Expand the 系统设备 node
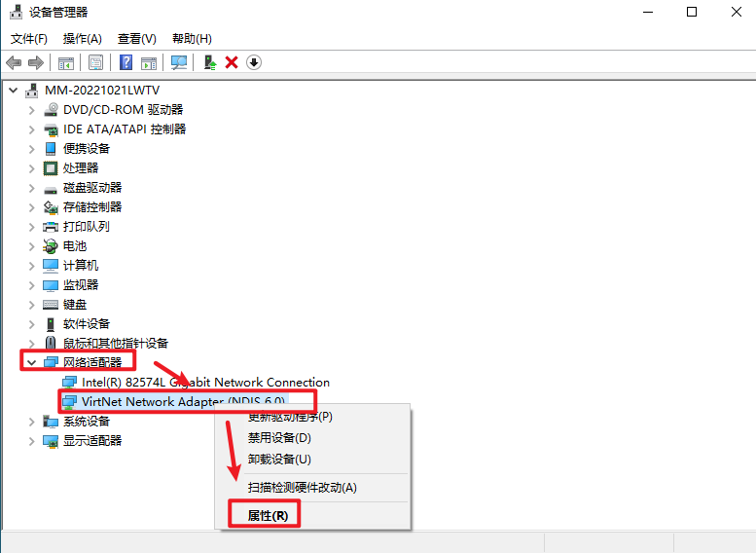The height and width of the screenshot is (553, 756). [32, 422]
